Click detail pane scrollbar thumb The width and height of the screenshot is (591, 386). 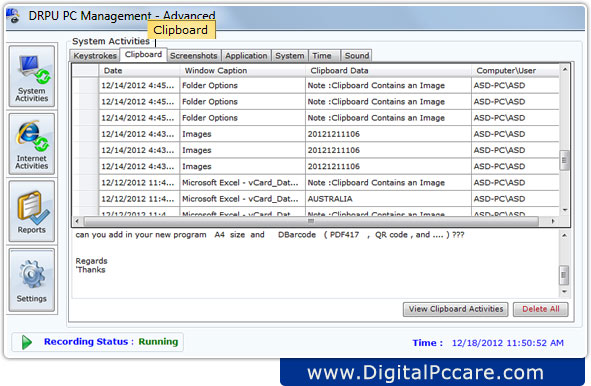[x=564, y=274]
